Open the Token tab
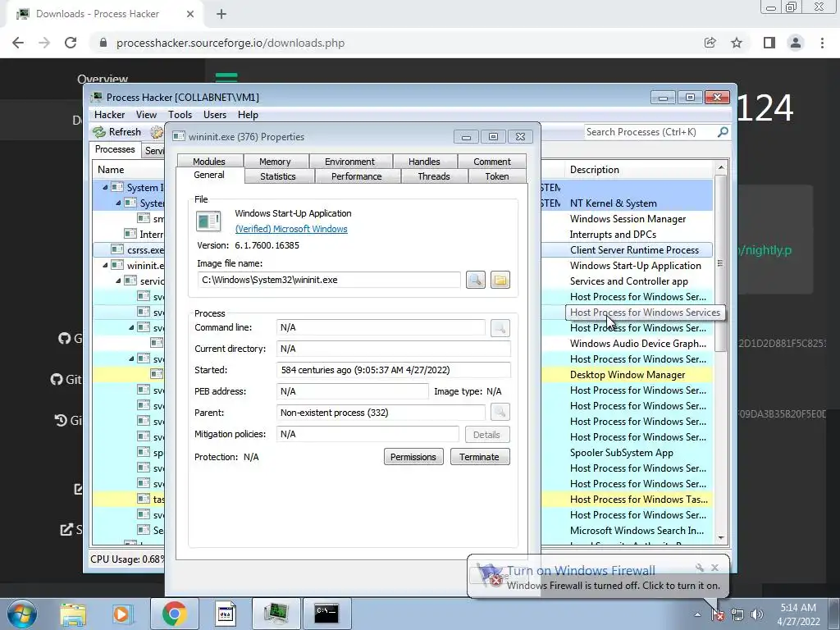840x630 pixels. pos(497,176)
